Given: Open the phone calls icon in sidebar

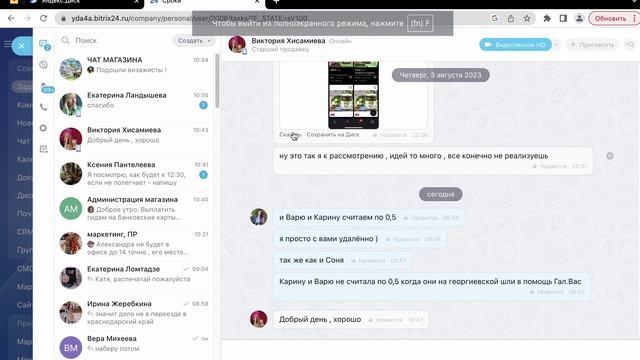Looking at the screenshot, I should [x=43, y=107].
